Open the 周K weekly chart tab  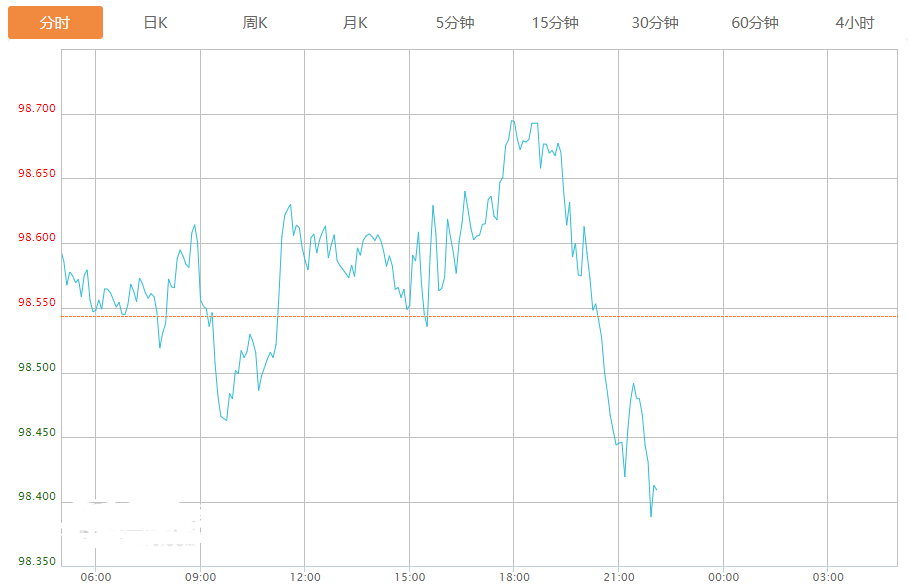(x=255, y=23)
